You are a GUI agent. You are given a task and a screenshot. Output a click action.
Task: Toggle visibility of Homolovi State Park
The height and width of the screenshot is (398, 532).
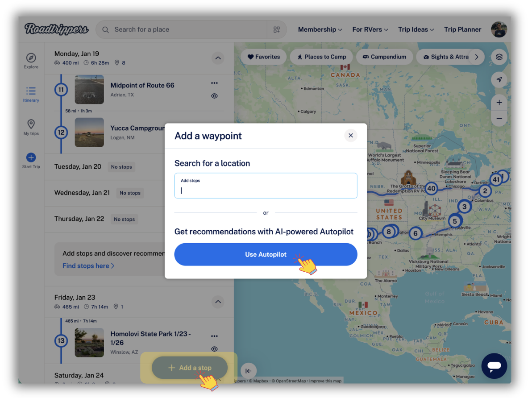[x=214, y=349]
